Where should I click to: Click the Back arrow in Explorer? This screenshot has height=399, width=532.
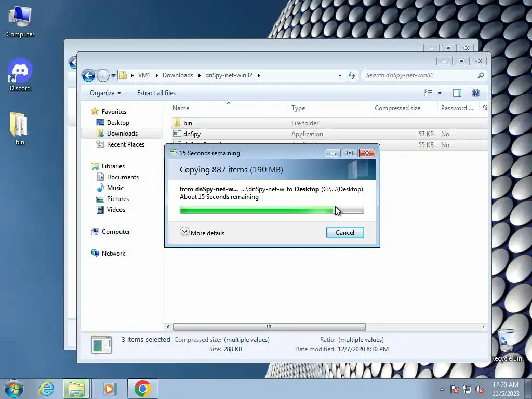tap(88, 75)
